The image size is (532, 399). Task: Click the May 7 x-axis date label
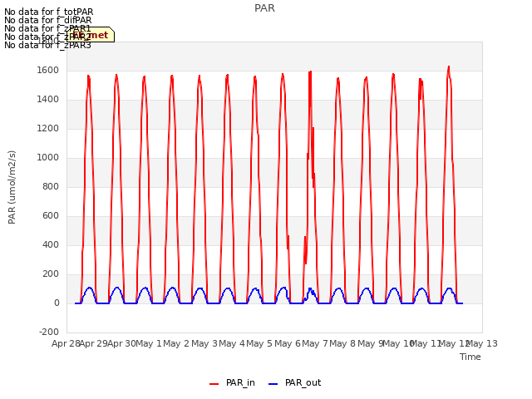[315, 343]
